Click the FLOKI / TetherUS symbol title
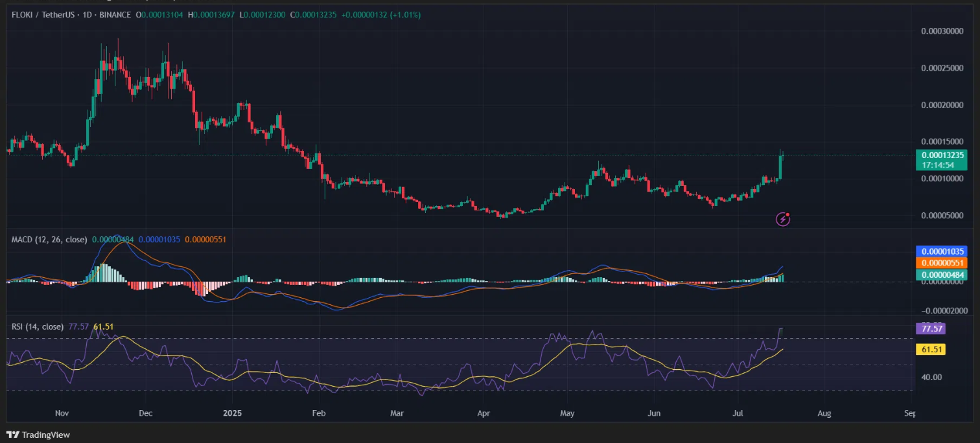Image resolution: width=980 pixels, height=443 pixels. tap(43, 14)
